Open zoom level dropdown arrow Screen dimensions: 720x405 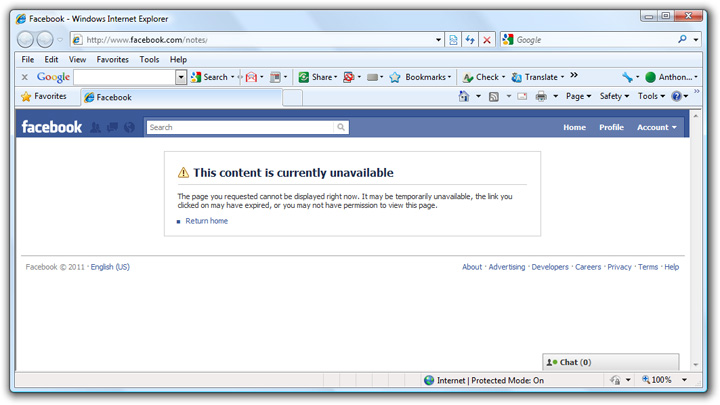tap(684, 380)
